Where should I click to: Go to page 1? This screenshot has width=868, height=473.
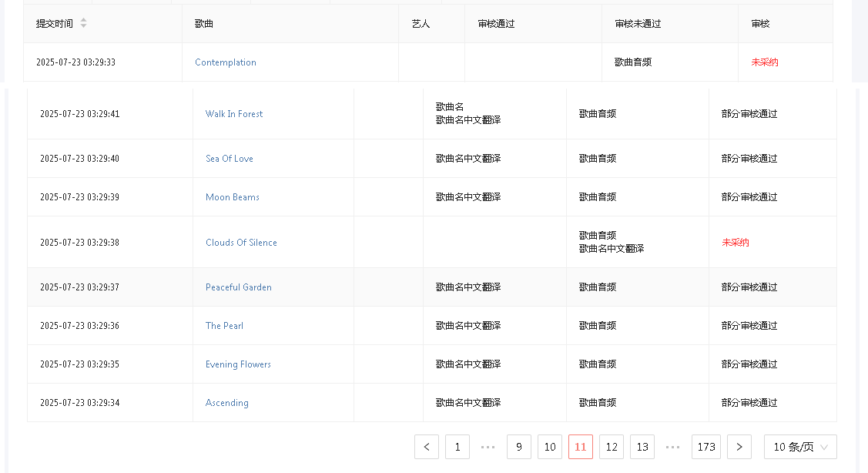[x=457, y=447]
